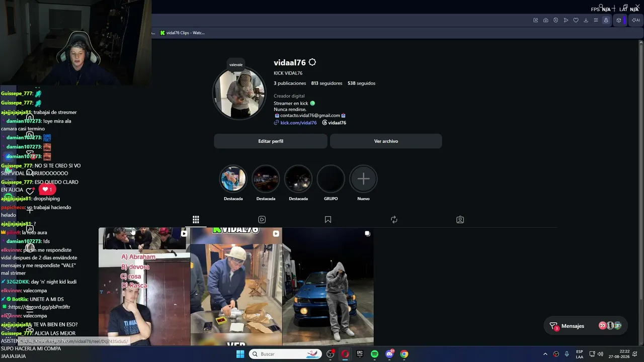Screen dimensions: 644x362
Task: Click the Ver archivo button
Action: pyautogui.click(x=386, y=141)
